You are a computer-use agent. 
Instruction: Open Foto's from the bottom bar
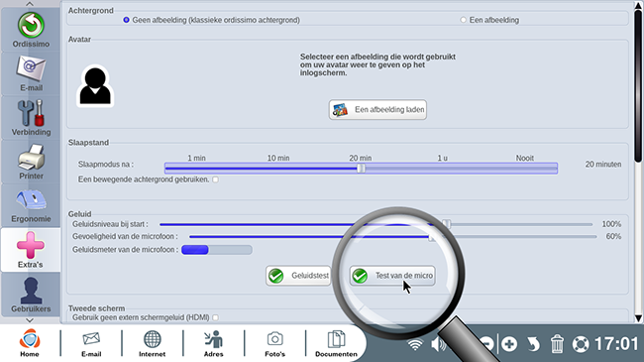274,343
